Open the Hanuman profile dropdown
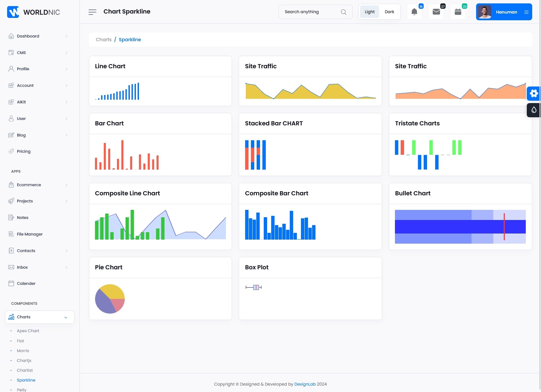Image resolution: width=541 pixels, height=392 pixels. pos(504,12)
